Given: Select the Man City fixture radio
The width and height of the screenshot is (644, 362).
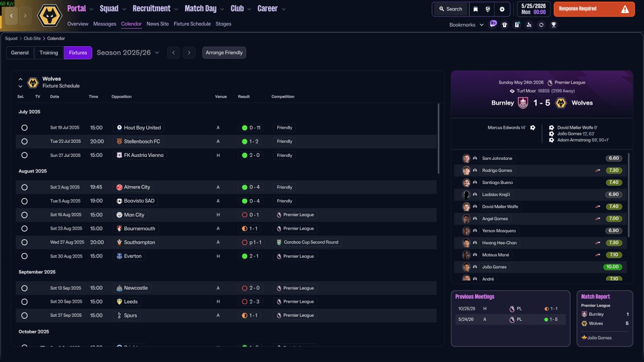Looking at the screenshot, I should click(x=24, y=215).
